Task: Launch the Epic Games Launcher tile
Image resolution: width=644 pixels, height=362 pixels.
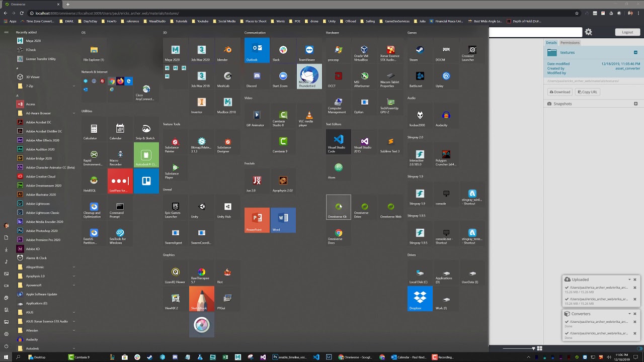Action: click(175, 207)
